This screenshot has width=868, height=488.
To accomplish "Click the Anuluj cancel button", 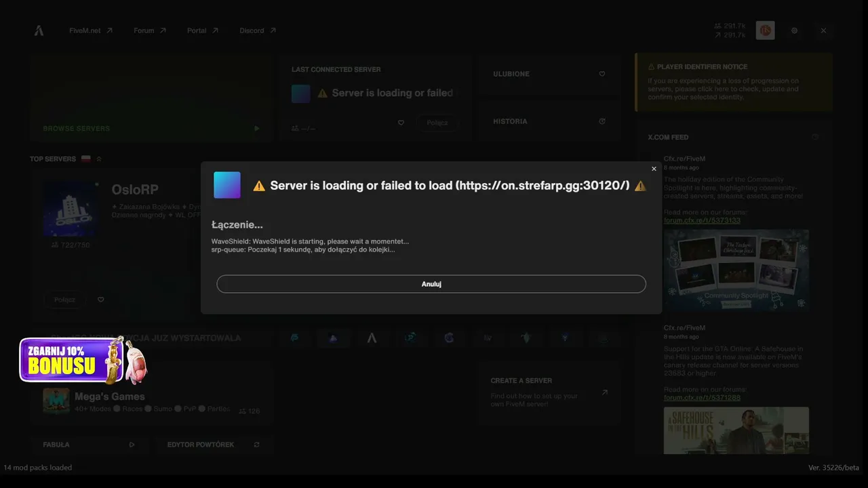I will [x=431, y=284].
